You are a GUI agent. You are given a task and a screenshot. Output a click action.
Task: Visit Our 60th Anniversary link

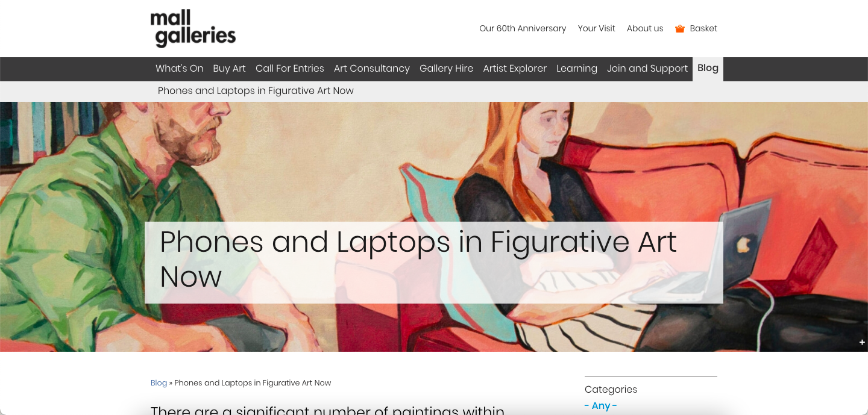[523, 28]
